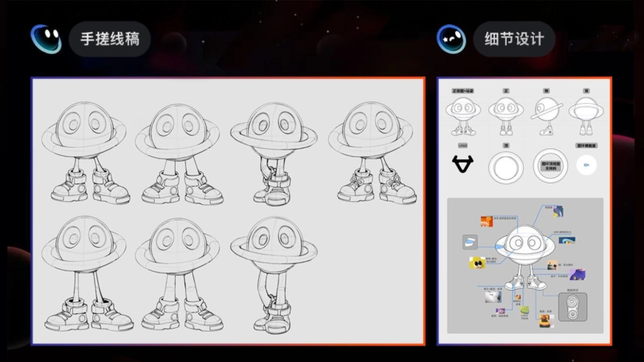
Task: Click the 圆环横截面 label
Action: point(587,146)
